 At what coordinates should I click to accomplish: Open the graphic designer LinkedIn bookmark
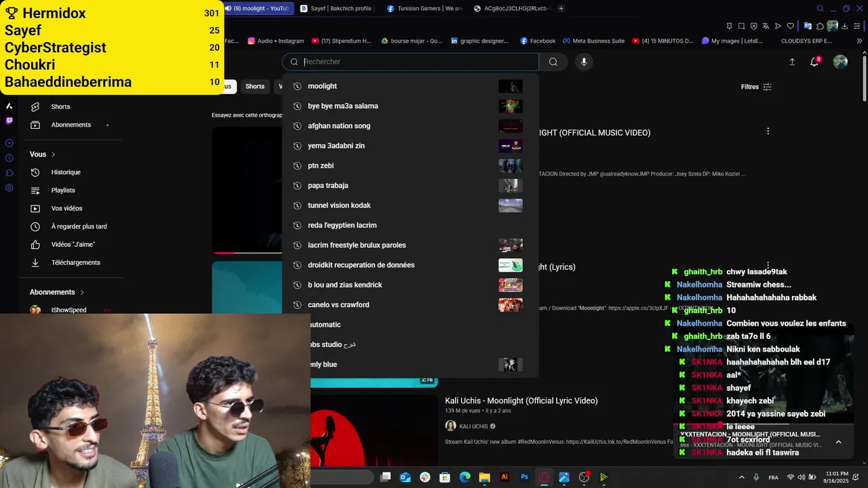coord(479,41)
